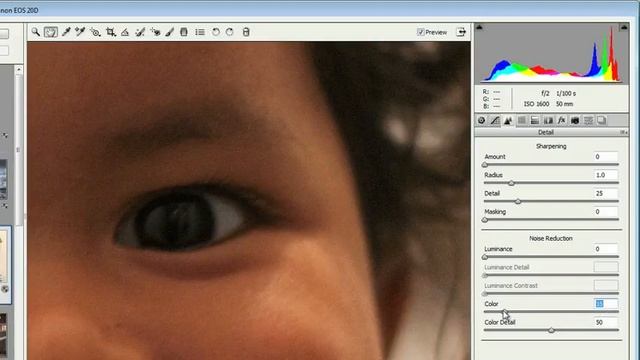Select the Color Sampler tool
Viewport: 640px width, 360px height.
80,32
